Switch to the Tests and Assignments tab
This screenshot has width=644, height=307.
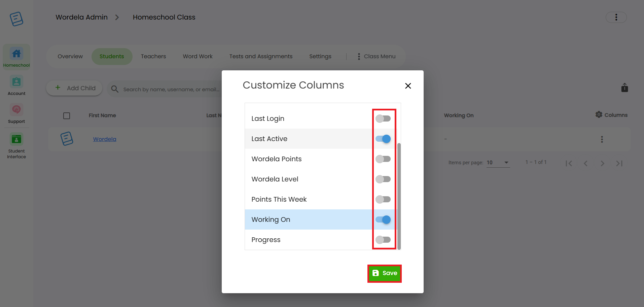261,56
